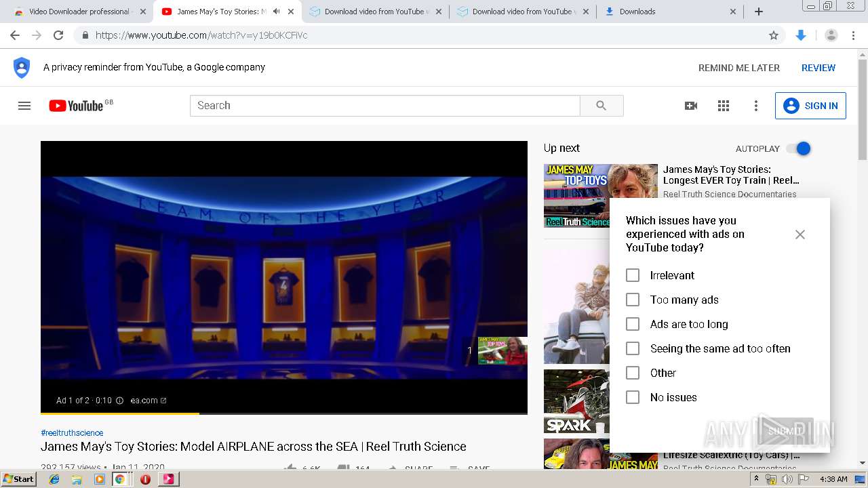868x488 pixels.
Task: Open the YouTube settings three-dot menu
Action: click(756, 106)
